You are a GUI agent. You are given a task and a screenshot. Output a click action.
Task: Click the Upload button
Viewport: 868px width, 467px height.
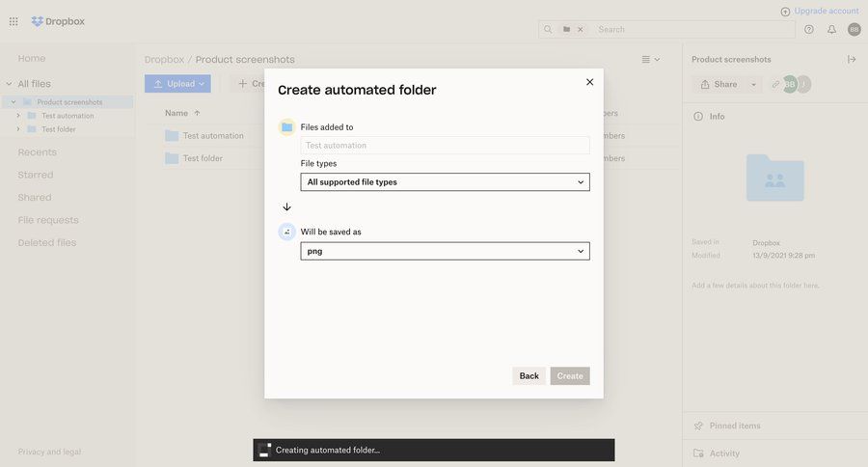177,84
